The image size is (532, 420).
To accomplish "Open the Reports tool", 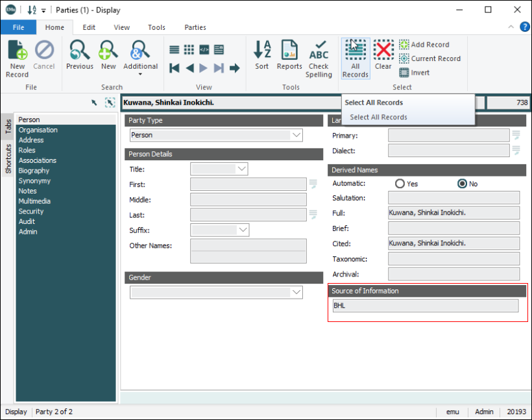I will (x=289, y=57).
